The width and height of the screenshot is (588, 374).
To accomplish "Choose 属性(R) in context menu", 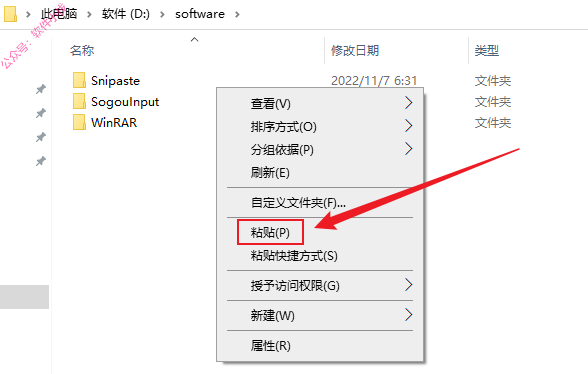I will [x=320, y=345].
